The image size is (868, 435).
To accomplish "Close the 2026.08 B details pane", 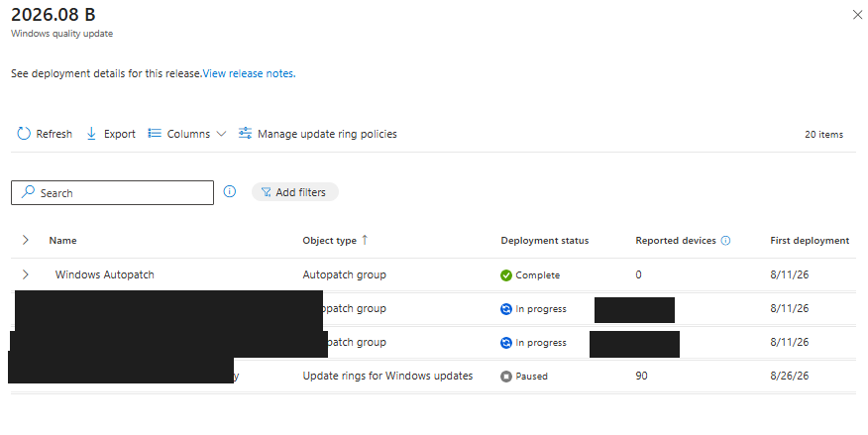I will [x=857, y=15].
